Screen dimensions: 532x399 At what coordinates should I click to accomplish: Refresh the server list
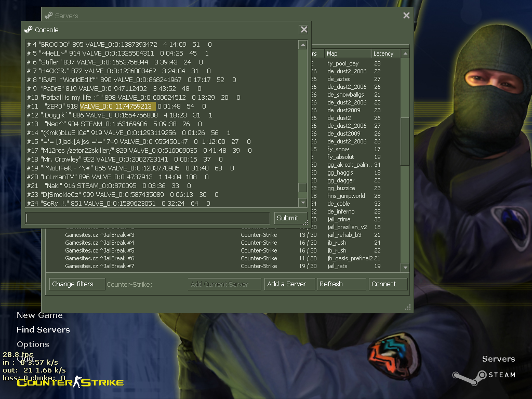click(x=341, y=284)
